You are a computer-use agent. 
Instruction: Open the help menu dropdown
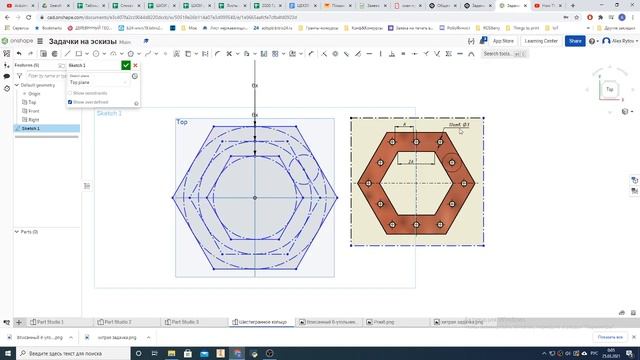(x=593, y=41)
